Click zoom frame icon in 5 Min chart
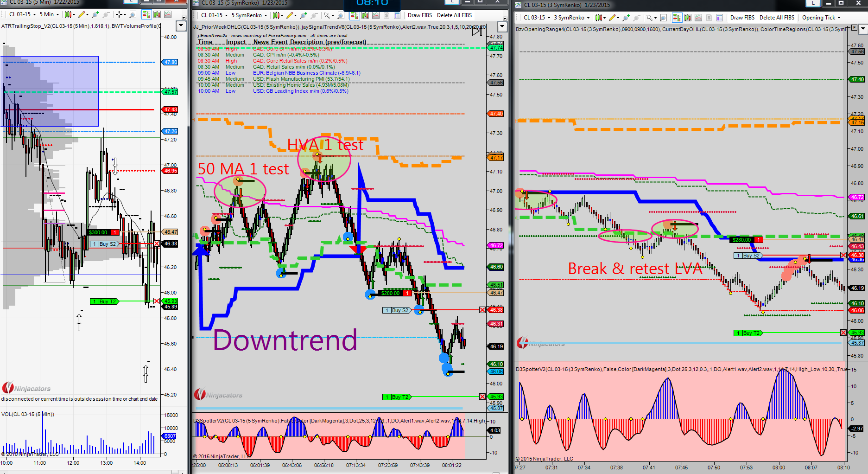Screen dimensions: 868x474 [x=133, y=14]
